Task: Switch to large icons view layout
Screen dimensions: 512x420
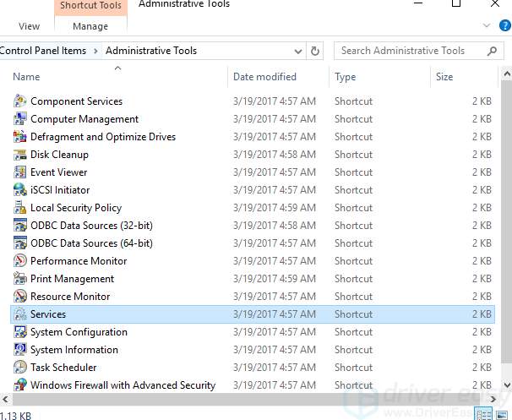Action: [x=502, y=415]
